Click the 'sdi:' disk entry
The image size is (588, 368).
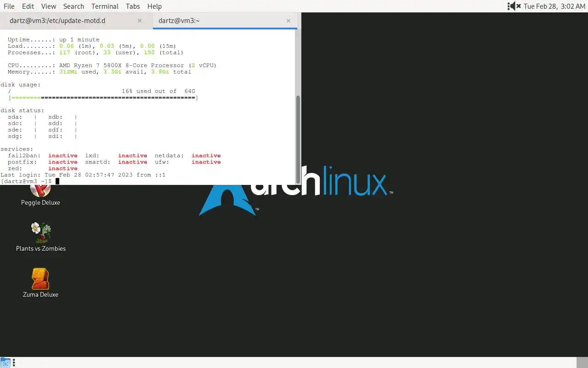pos(56,136)
